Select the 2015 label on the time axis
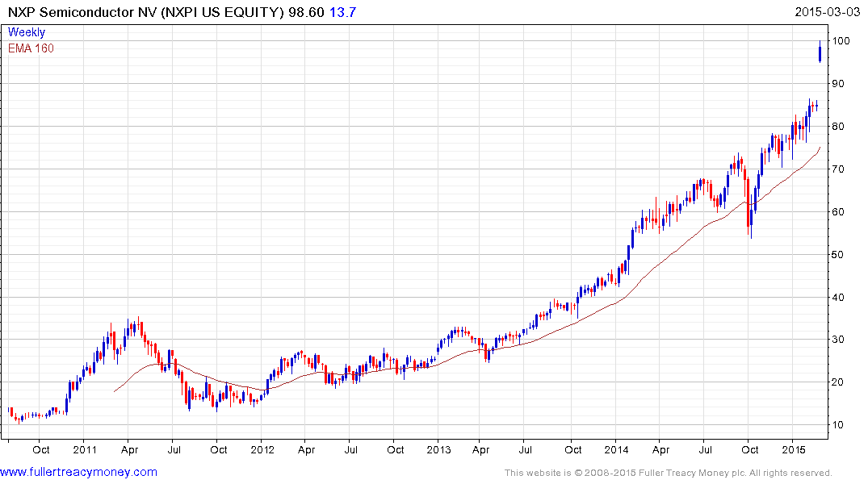 [x=793, y=449]
